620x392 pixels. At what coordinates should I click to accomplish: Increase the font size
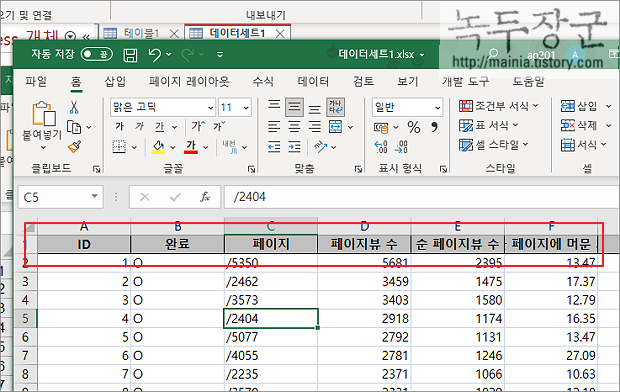pyautogui.click(x=198, y=126)
